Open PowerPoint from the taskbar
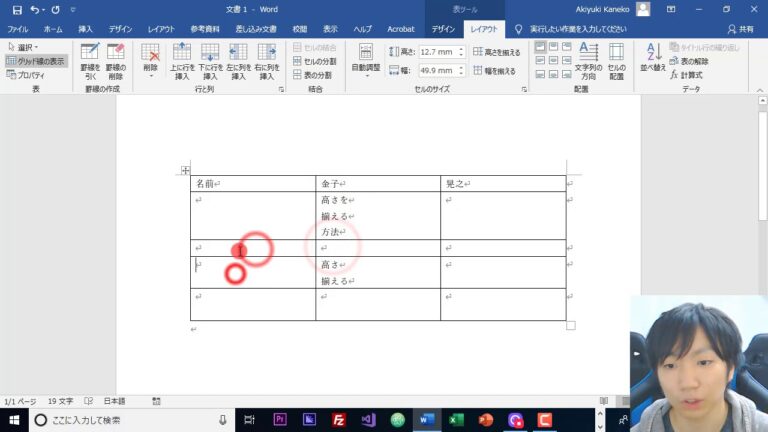 pos(485,420)
